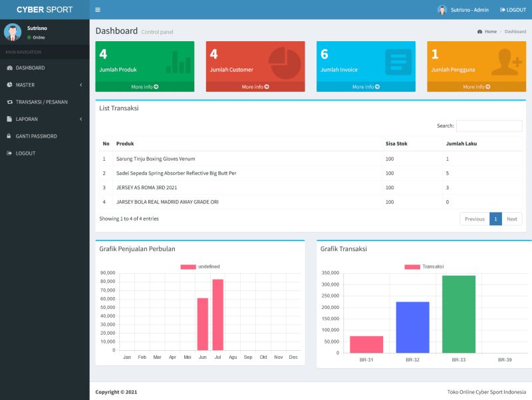Viewport: 532px width, 400px height.
Task: Click the sidebar profile avatar picture
Action: (13, 32)
